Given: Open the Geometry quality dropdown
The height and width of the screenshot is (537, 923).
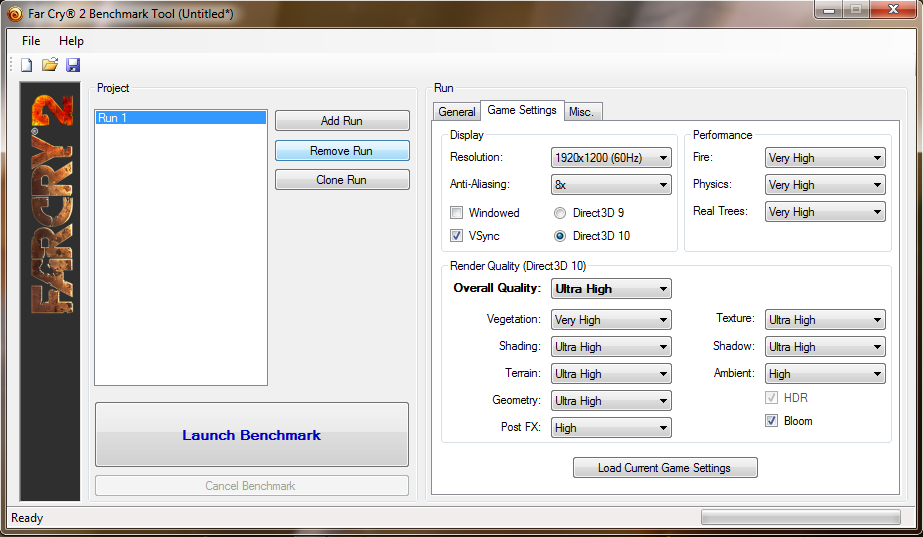Looking at the screenshot, I should click(x=611, y=401).
